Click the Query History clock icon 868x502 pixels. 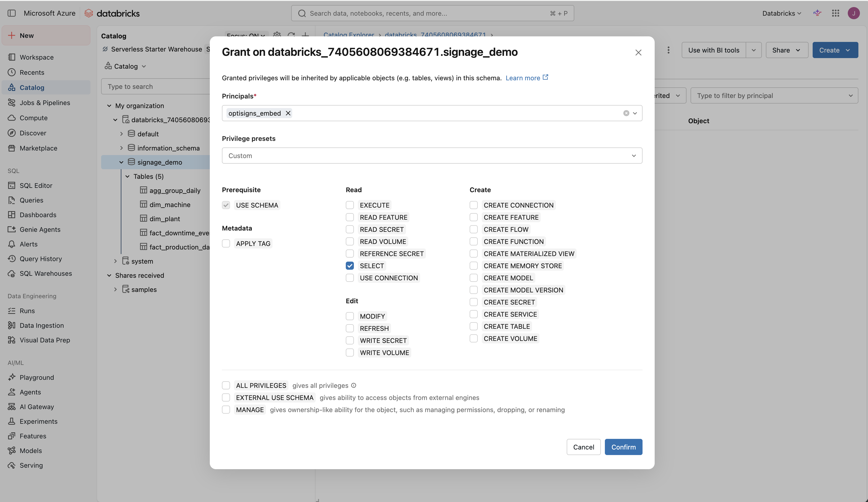[12, 258]
